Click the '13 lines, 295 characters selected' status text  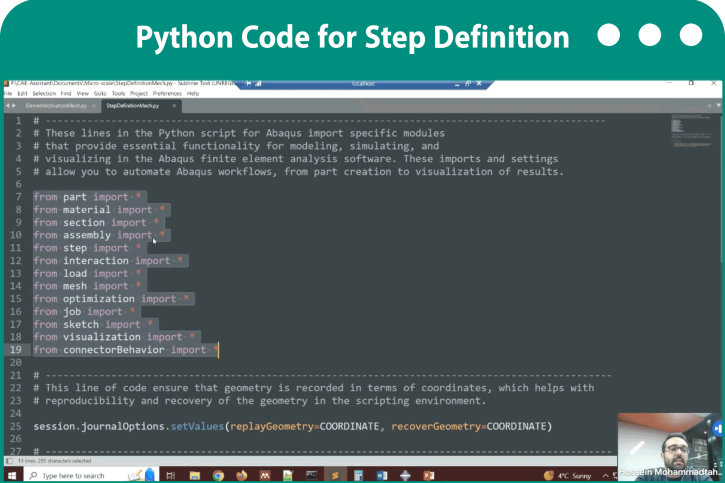point(54,461)
